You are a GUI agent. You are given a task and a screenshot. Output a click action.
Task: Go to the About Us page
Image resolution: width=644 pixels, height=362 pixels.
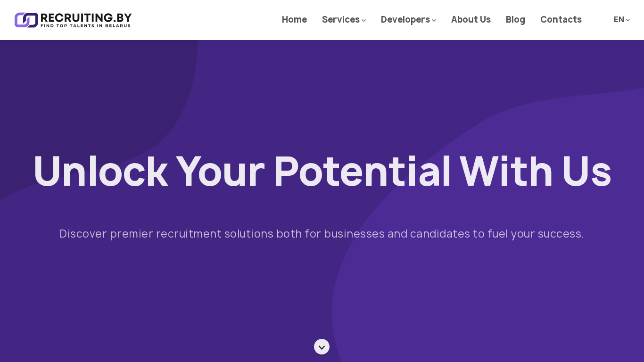coord(471,19)
